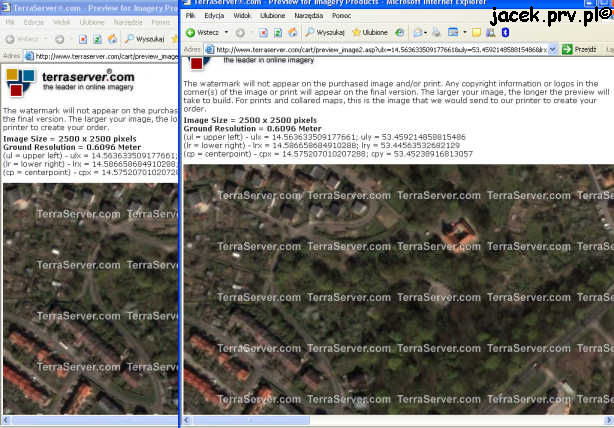Click the '(ul = upper left)' coordinates line in front window
614x428 pixels.
coord(324,137)
